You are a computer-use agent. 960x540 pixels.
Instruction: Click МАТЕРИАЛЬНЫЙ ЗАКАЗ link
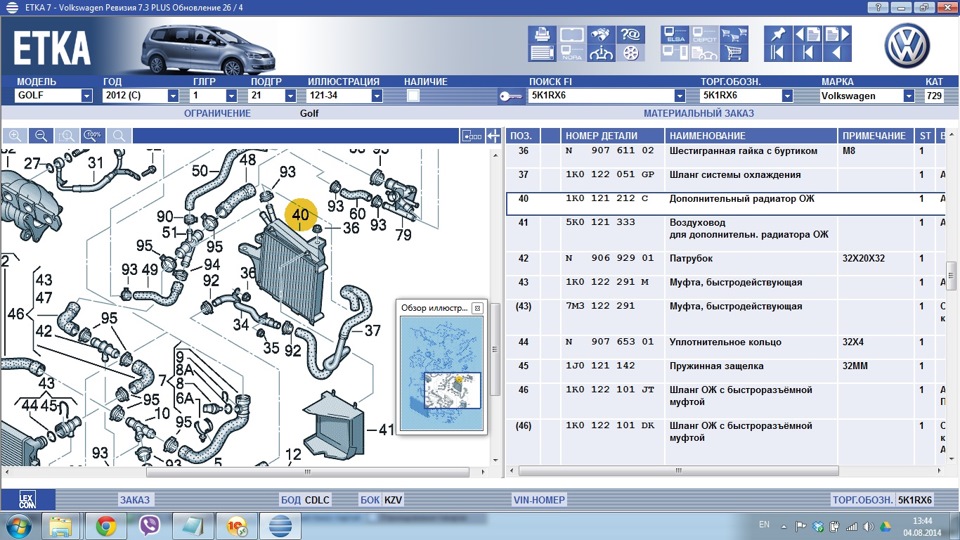tap(699, 113)
